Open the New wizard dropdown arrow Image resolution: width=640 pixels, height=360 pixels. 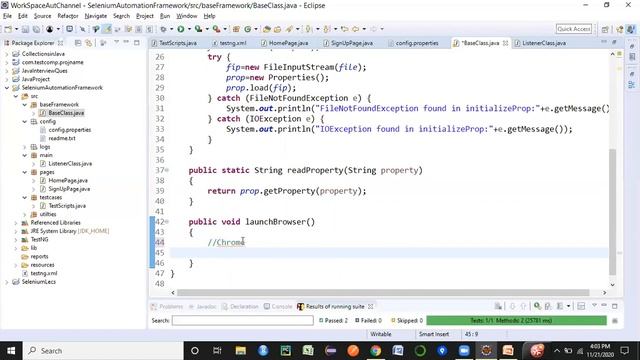pyautogui.click(x=16, y=29)
